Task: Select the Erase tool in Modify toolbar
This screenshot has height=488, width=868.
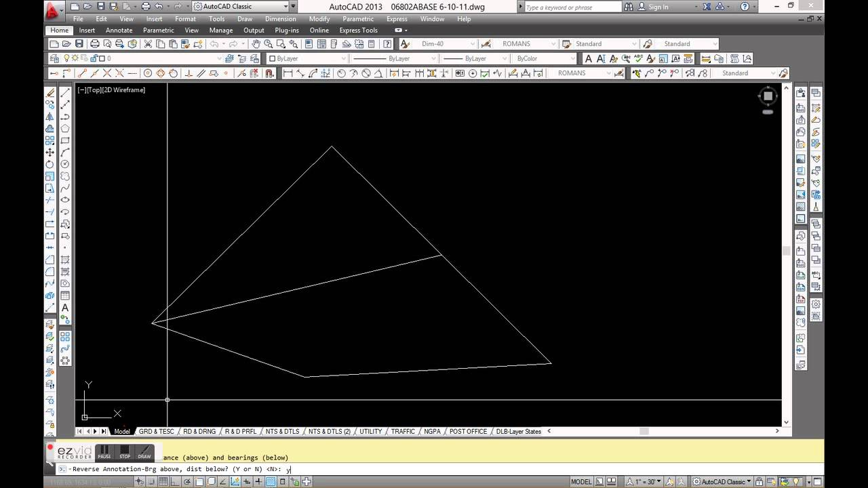Action: tap(50, 92)
